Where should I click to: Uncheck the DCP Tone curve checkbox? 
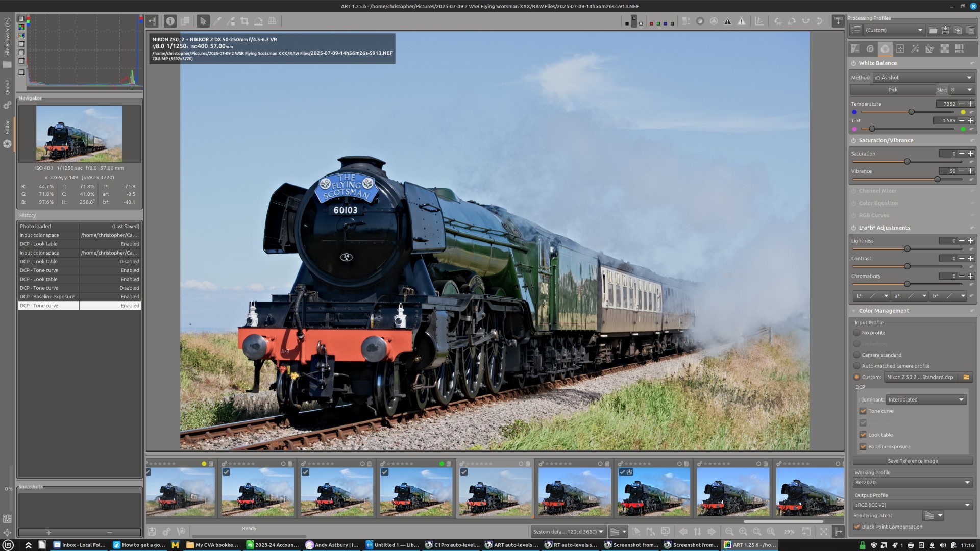tap(863, 411)
